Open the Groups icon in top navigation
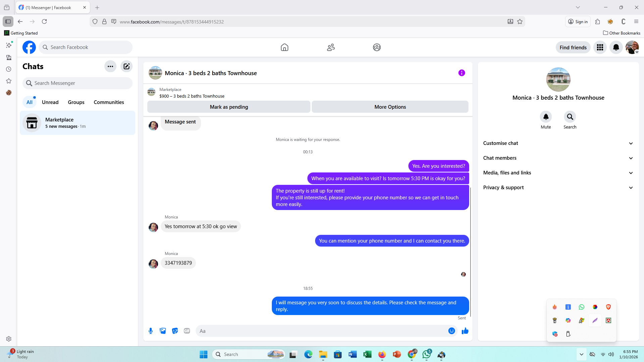 pos(377,47)
